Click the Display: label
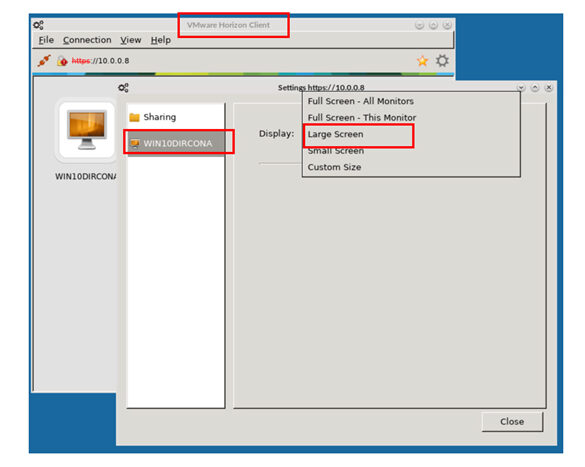 pyautogui.click(x=276, y=134)
